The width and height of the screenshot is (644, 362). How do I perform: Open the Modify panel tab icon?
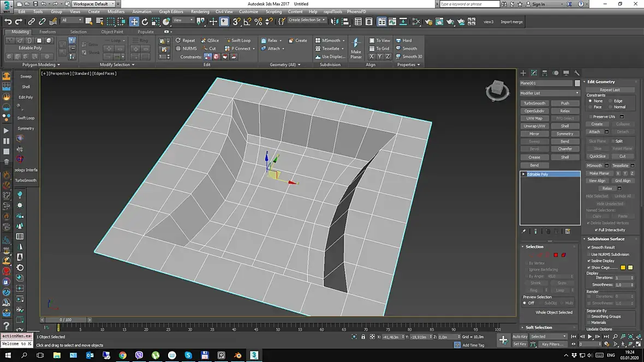click(x=534, y=73)
